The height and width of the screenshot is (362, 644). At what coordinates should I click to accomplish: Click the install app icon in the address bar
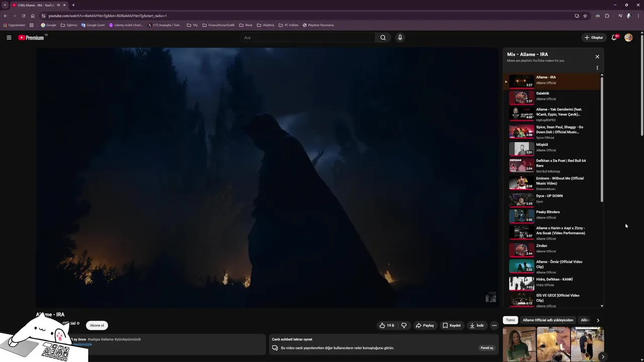[577, 16]
